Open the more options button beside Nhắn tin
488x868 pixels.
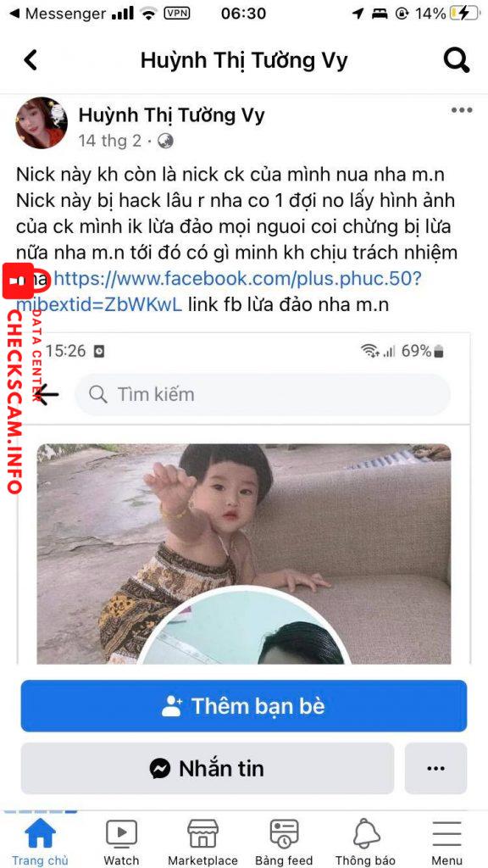436,768
